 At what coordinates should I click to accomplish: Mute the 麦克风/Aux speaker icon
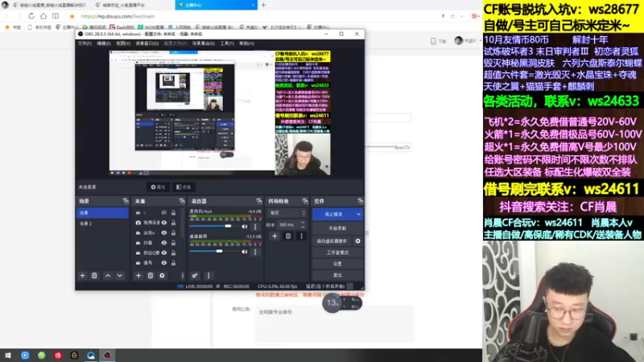pyautogui.click(x=245, y=227)
